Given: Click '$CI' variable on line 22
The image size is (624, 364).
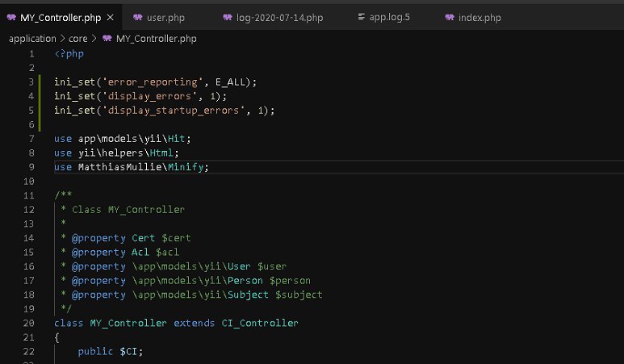Looking at the screenshot, I should click(128, 352).
